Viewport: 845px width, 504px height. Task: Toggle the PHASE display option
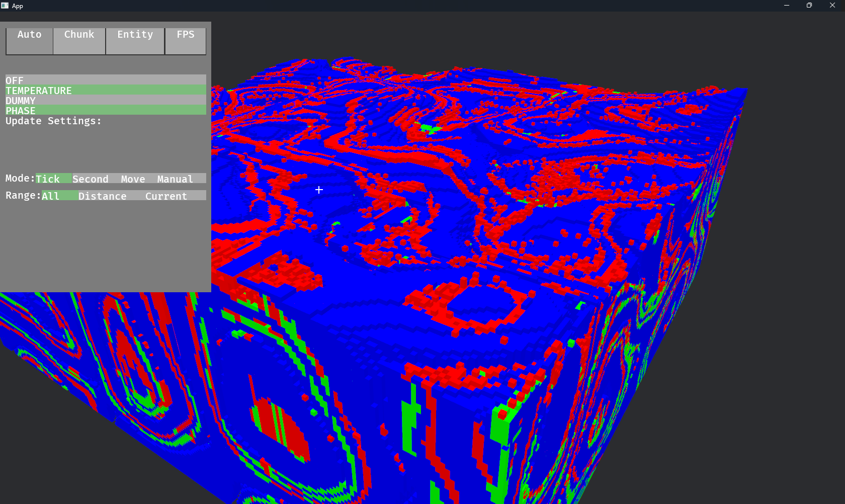tap(106, 110)
